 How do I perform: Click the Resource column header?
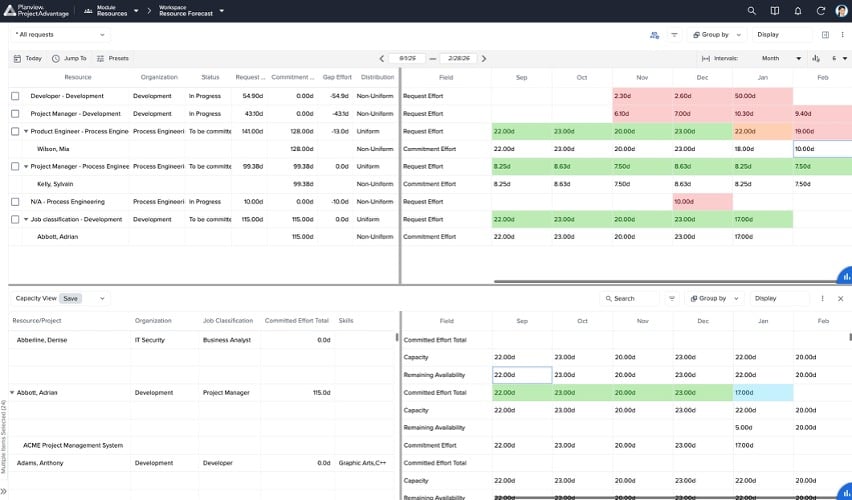pos(78,77)
